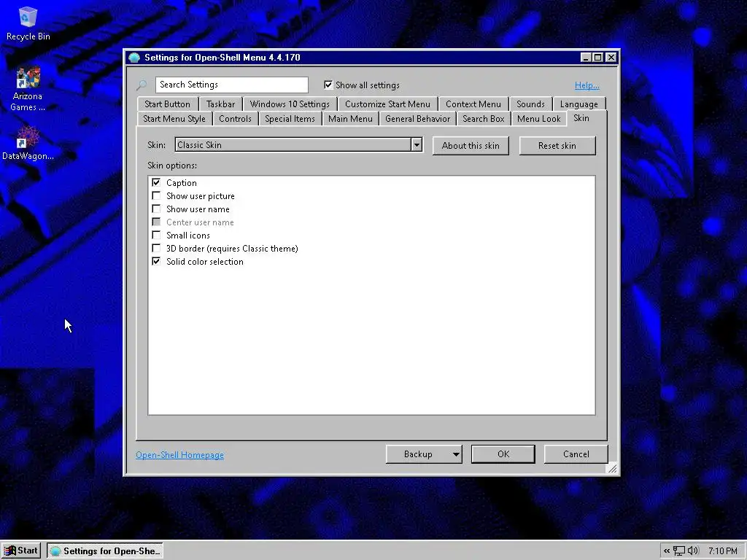Open the Language tab
Viewport: 747px width, 560px height.
(578, 104)
